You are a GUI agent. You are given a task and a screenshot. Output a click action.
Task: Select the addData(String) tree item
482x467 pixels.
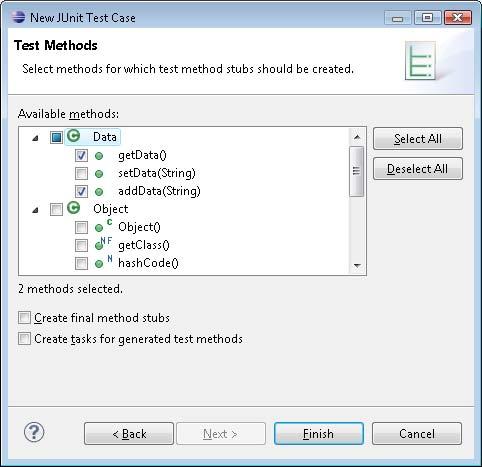(159, 191)
